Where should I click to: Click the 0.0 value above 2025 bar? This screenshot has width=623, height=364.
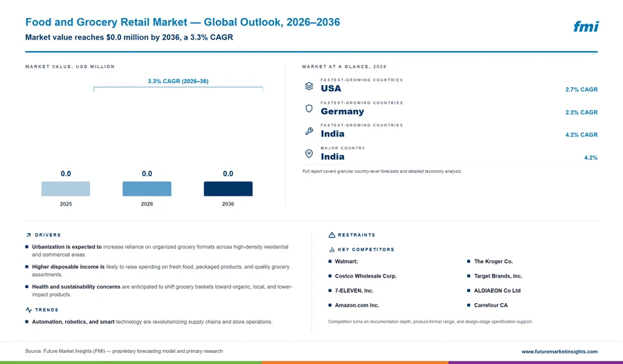pyautogui.click(x=66, y=174)
